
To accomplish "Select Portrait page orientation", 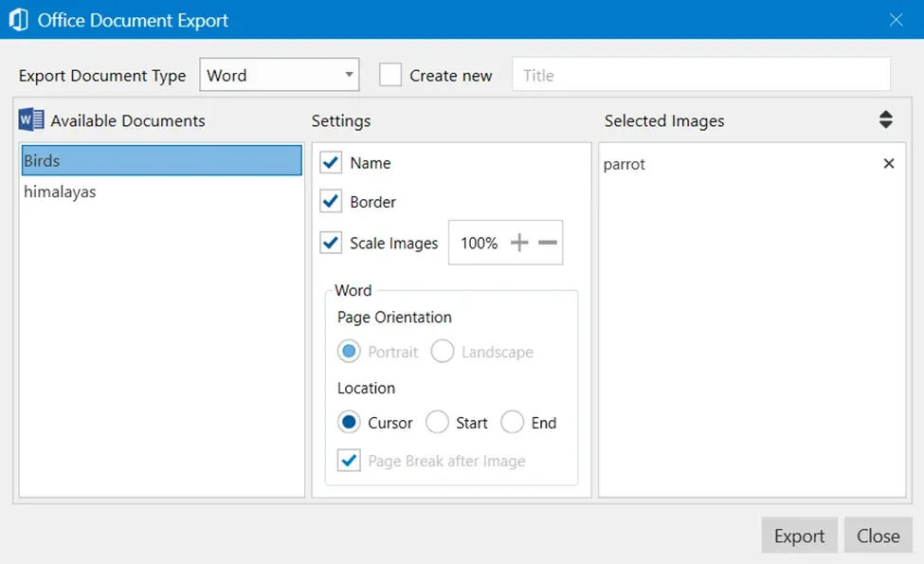I will (x=349, y=352).
